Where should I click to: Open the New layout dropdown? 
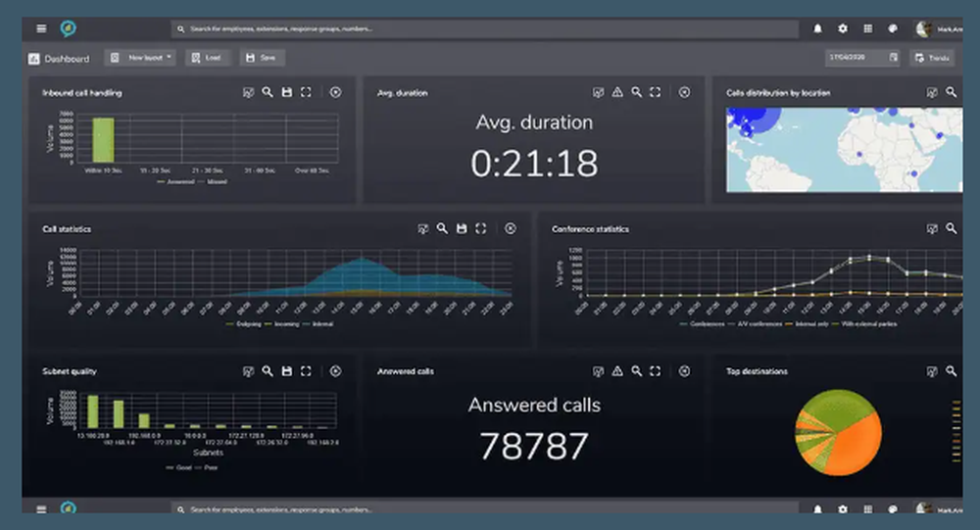[x=140, y=58]
